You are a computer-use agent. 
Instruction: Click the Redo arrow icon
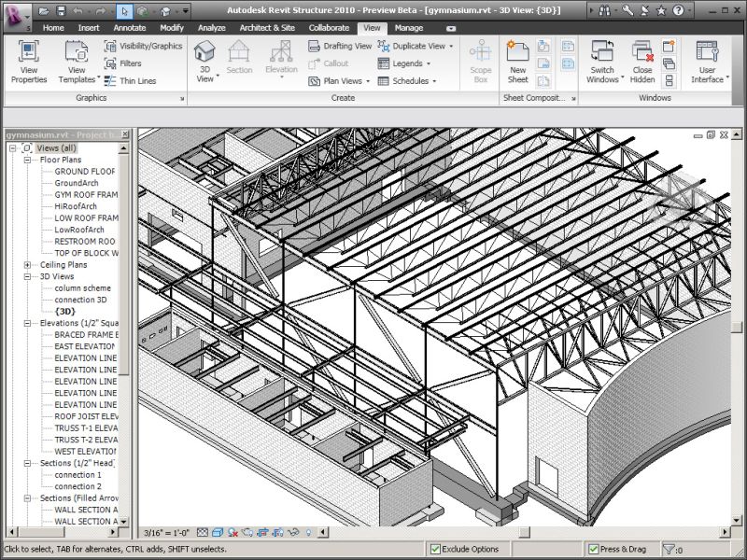pos(101,10)
